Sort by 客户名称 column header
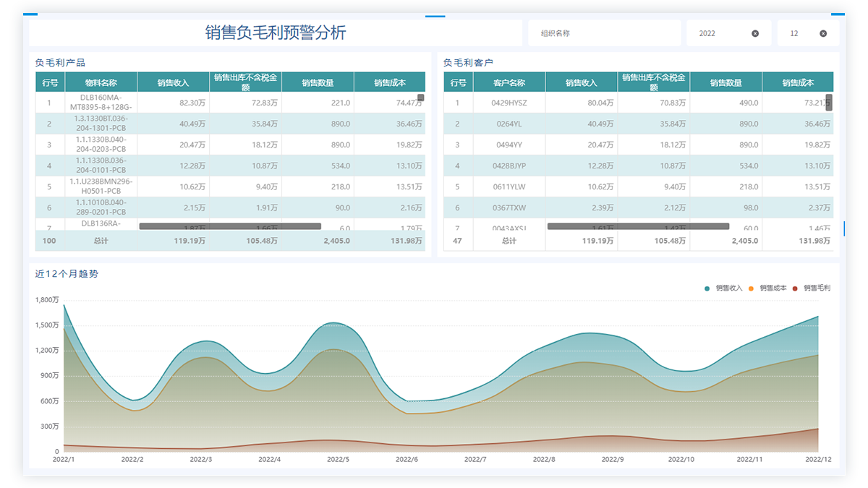 [509, 82]
